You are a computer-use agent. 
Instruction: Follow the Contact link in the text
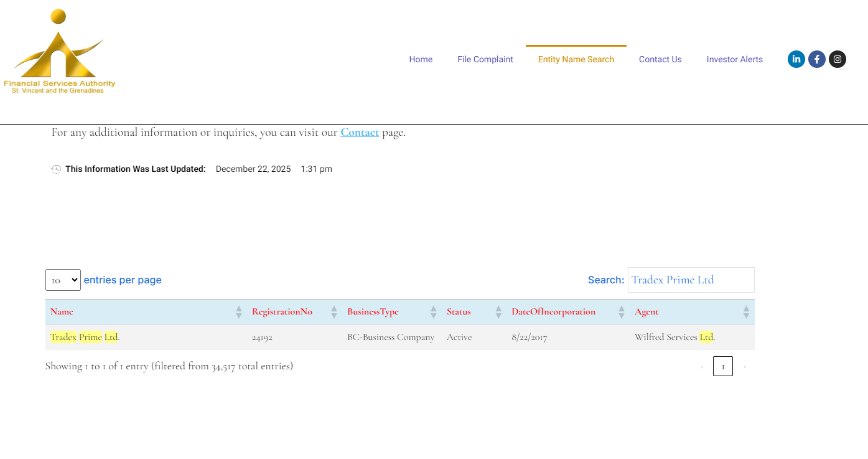360,132
